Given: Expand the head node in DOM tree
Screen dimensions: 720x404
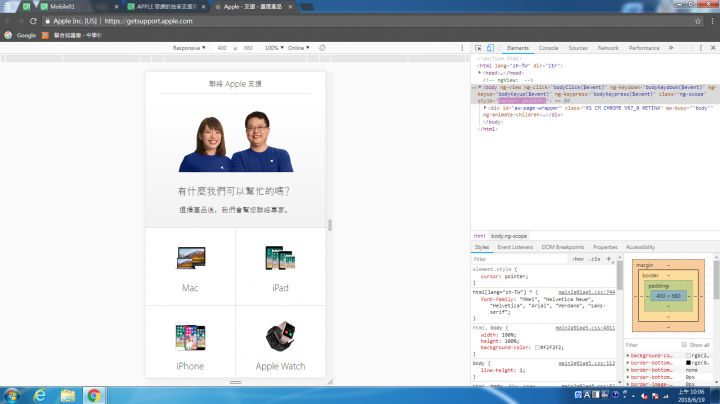Looking at the screenshot, I should [x=479, y=73].
